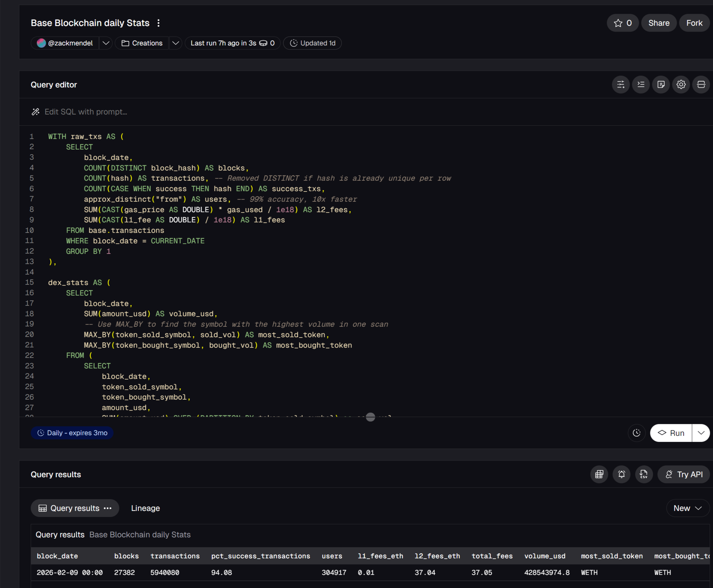Image resolution: width=713 pixels, height=588 pixels.
Task: Open the query notes icon
Action: pos(660,84)
